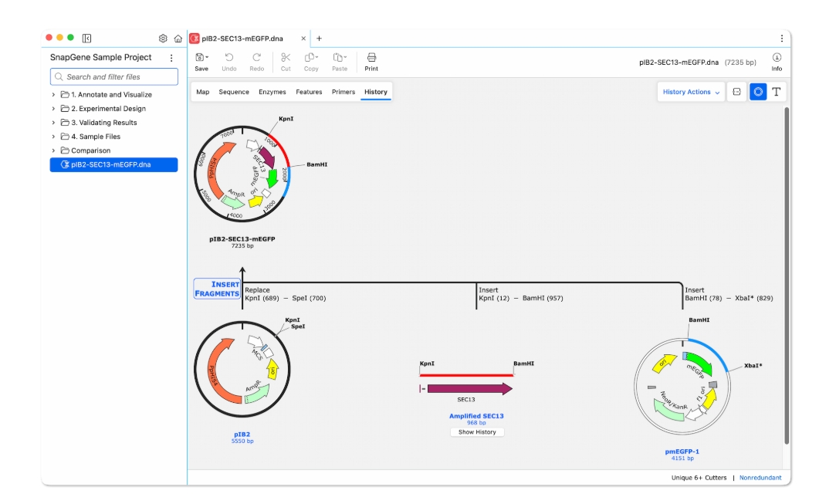
Task: Switch to the Sequence tab
Action: tap(234, 92)
